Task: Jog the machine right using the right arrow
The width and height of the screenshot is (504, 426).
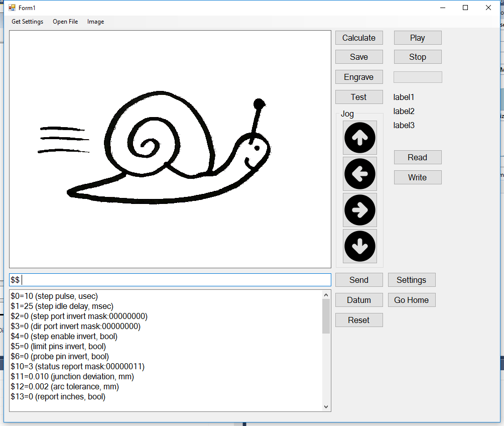Action: (359, 209)
